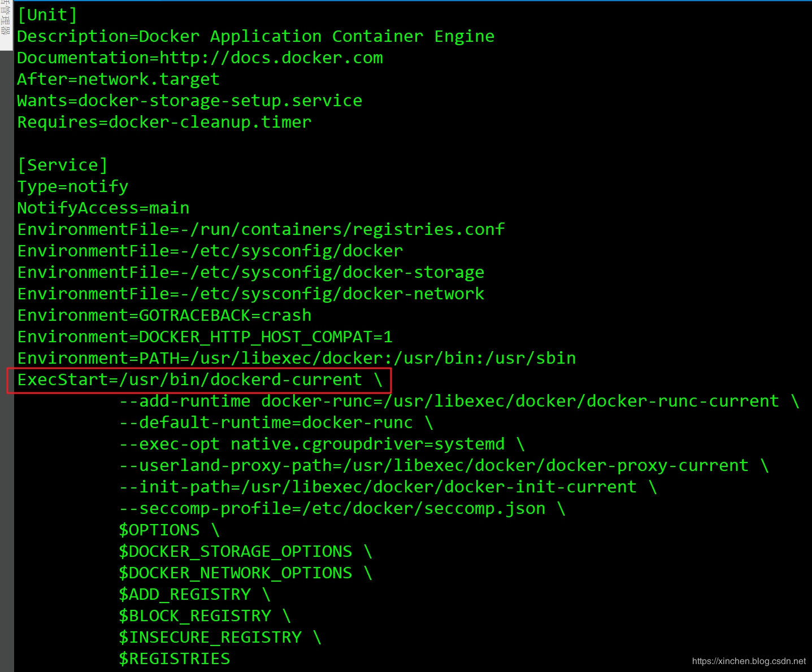Select the Description=Docker Application Container Engine line

(256, 37)
